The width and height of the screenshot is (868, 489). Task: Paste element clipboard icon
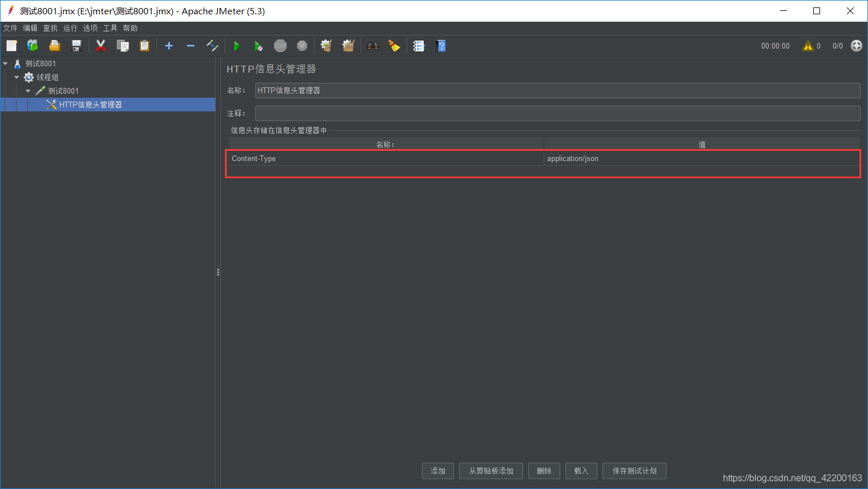click(144, 46)
